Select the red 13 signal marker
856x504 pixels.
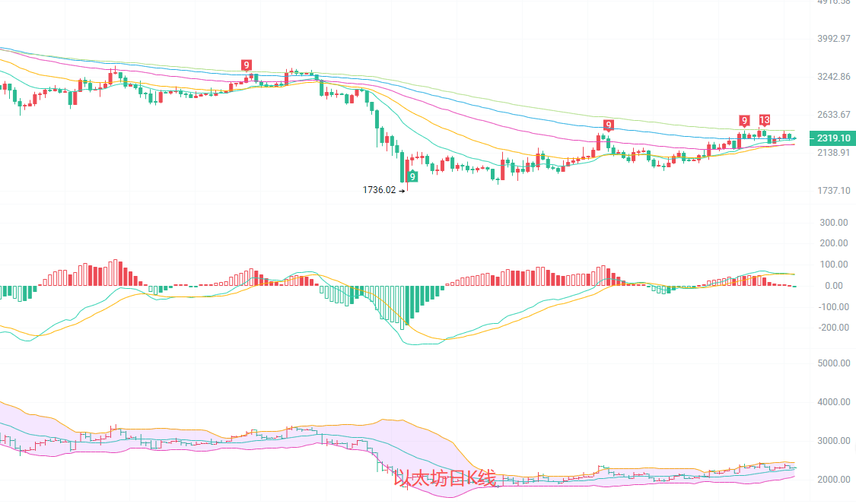pos(764,120)
